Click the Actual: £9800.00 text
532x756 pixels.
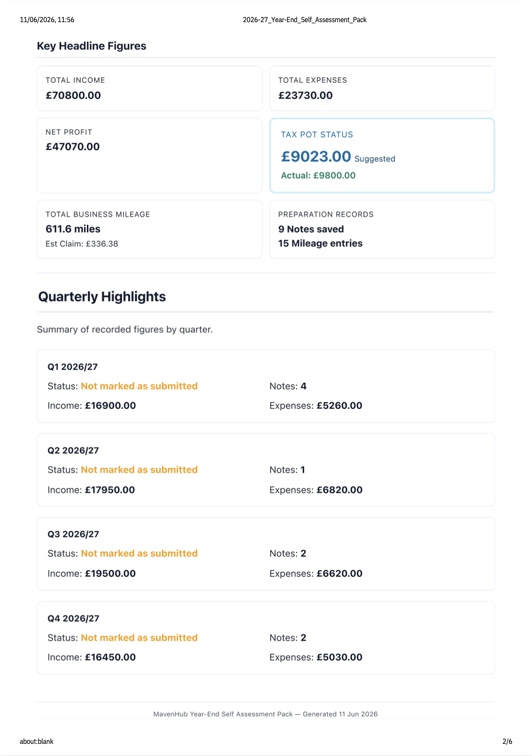(x=318, y=175)
